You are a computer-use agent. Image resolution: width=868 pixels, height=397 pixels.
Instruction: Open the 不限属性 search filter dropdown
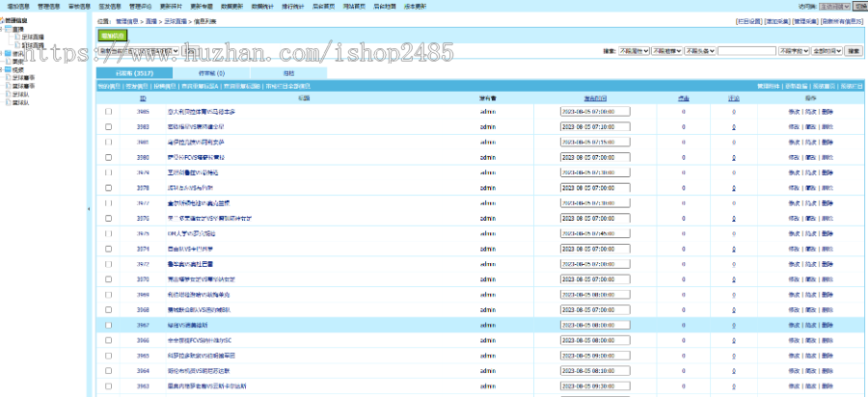(634, 51)
